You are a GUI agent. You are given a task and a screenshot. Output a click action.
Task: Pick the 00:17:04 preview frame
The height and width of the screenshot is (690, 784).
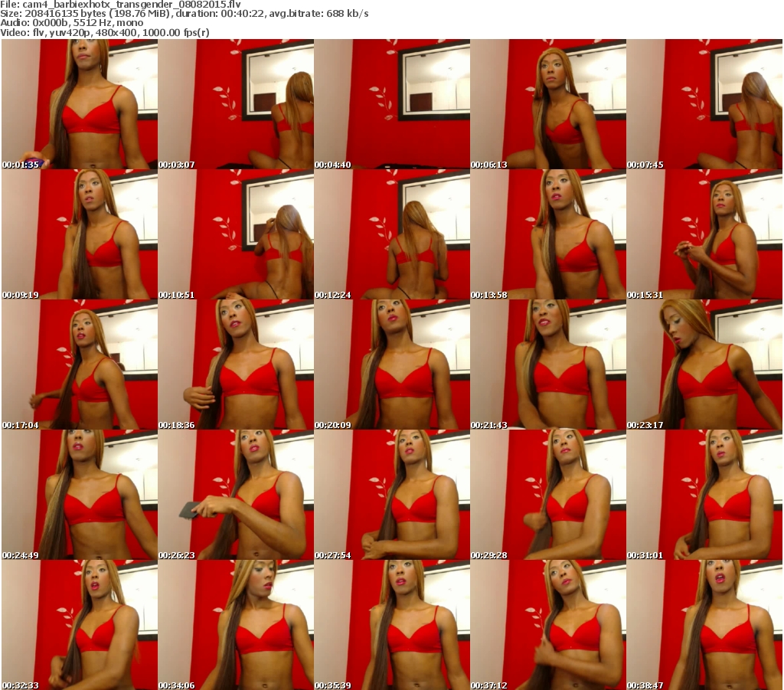[80, 365]
